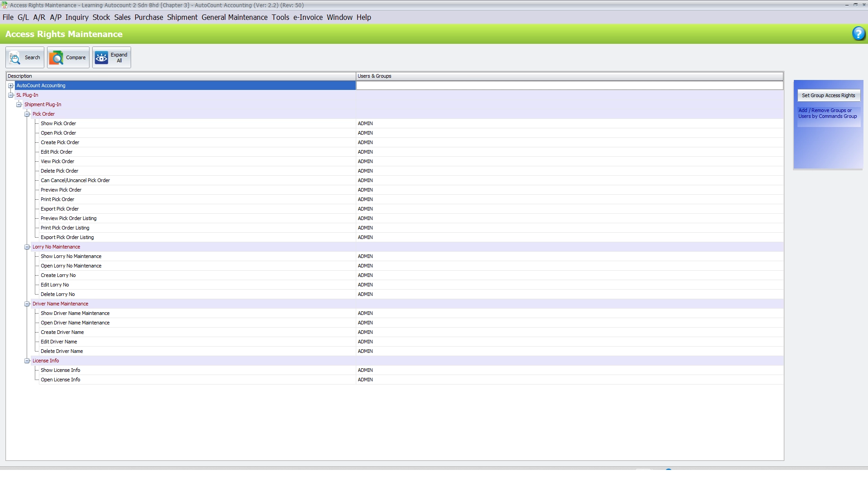Collapse the SL Plug-In node
Viewport: 868px width, 488px height.
click(x=11, y=95)
